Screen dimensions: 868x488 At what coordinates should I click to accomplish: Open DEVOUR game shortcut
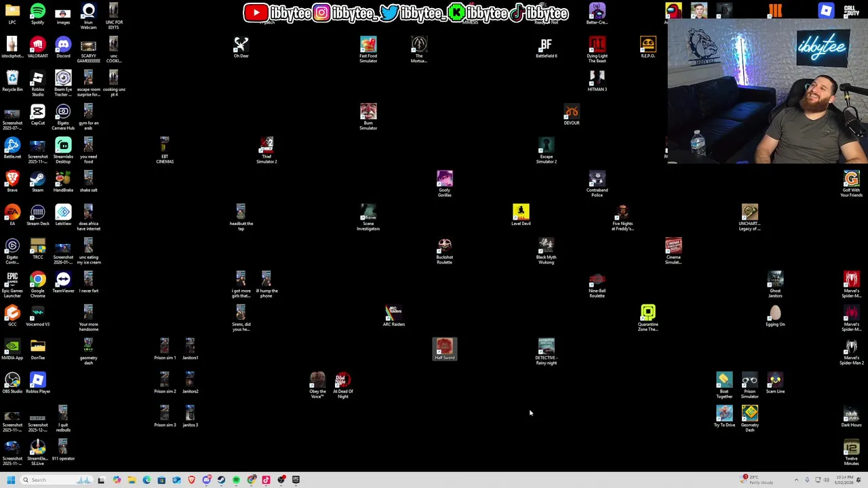(572, 115)
